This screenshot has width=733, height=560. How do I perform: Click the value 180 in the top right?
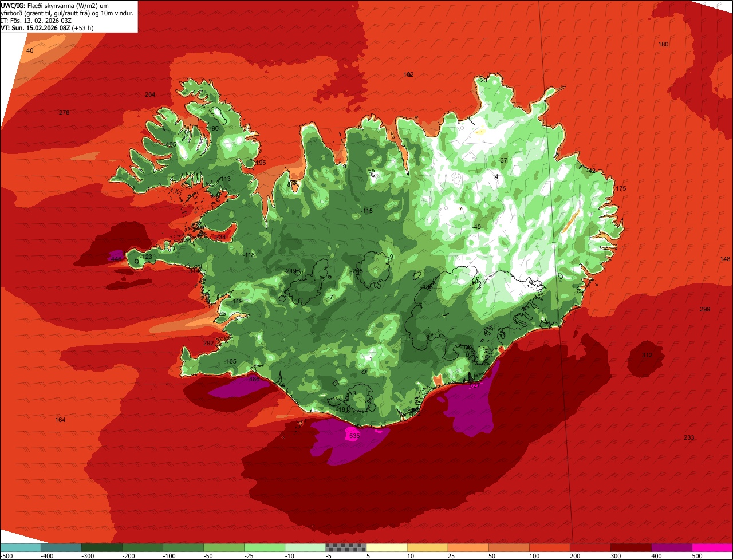pyautogui.click(x=663, y=44)
